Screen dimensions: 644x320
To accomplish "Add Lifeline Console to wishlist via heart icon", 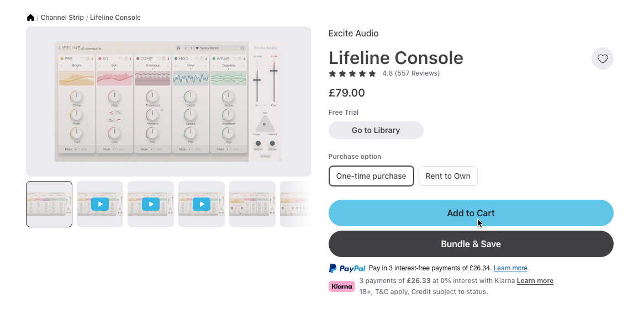I will (602, 58).
